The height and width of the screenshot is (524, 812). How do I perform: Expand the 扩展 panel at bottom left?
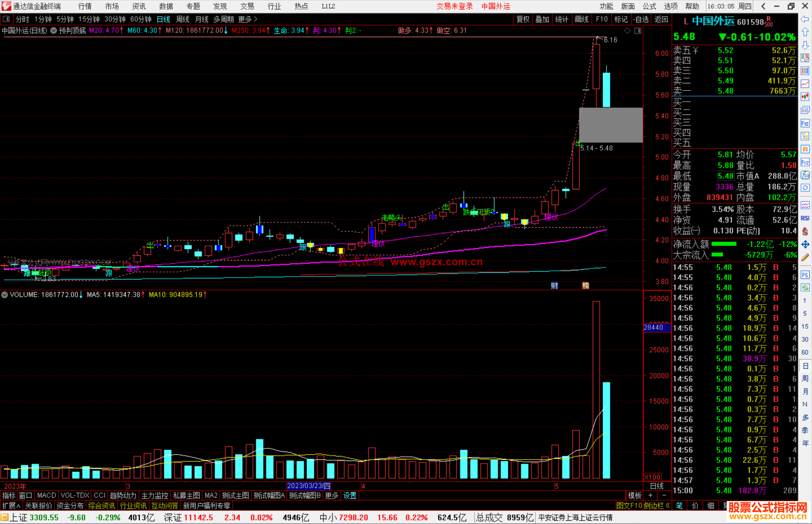click(x=11, y=506)
